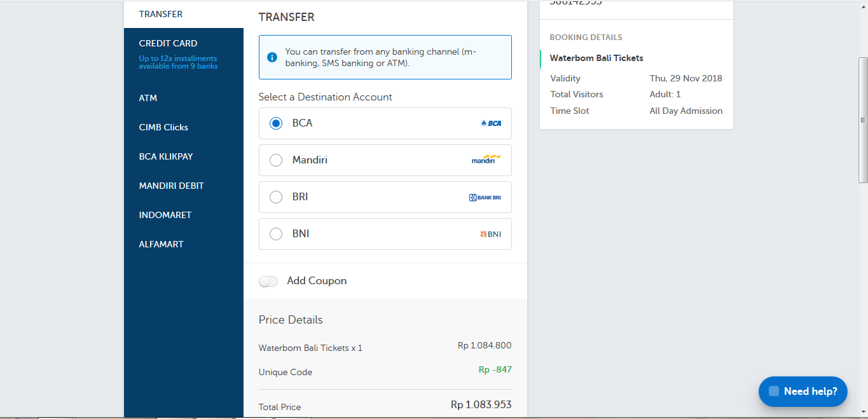Click the blue info icon in transfer notice
This screenshot has width=868, height=419.
click(x=272, y=57)
